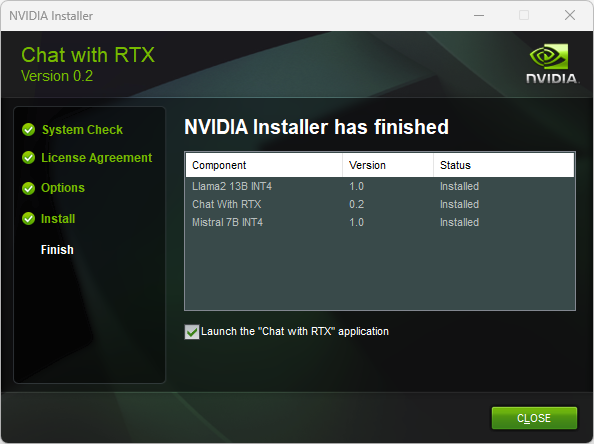Click Mistral 7B version 1.0 cell

pos(356,222)
